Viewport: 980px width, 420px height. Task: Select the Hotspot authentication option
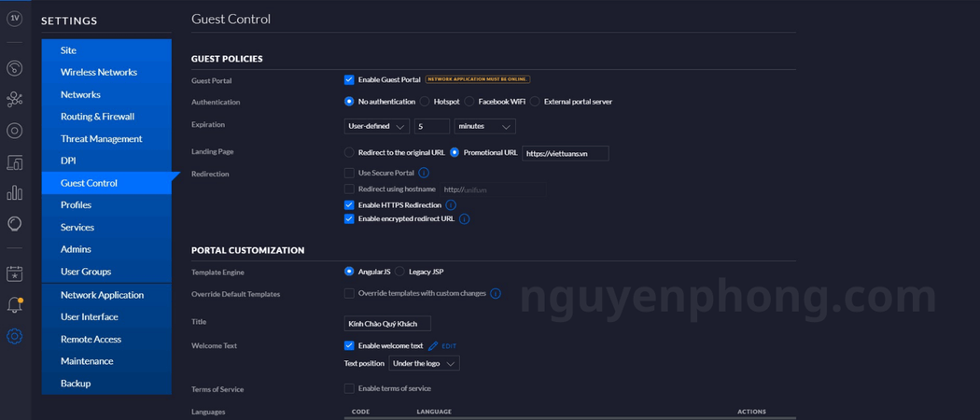pyautogui.click(x=425, y=102)
